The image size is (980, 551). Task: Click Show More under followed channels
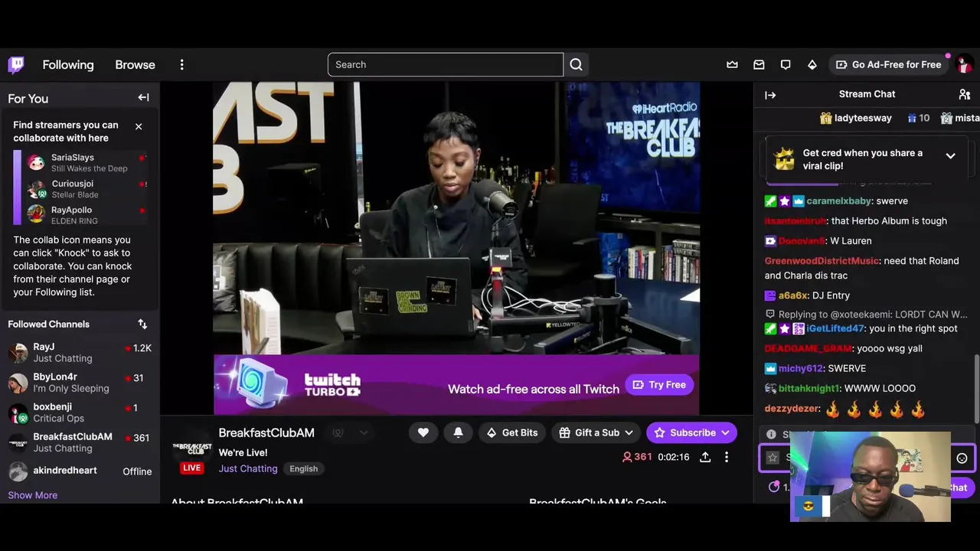32,495
